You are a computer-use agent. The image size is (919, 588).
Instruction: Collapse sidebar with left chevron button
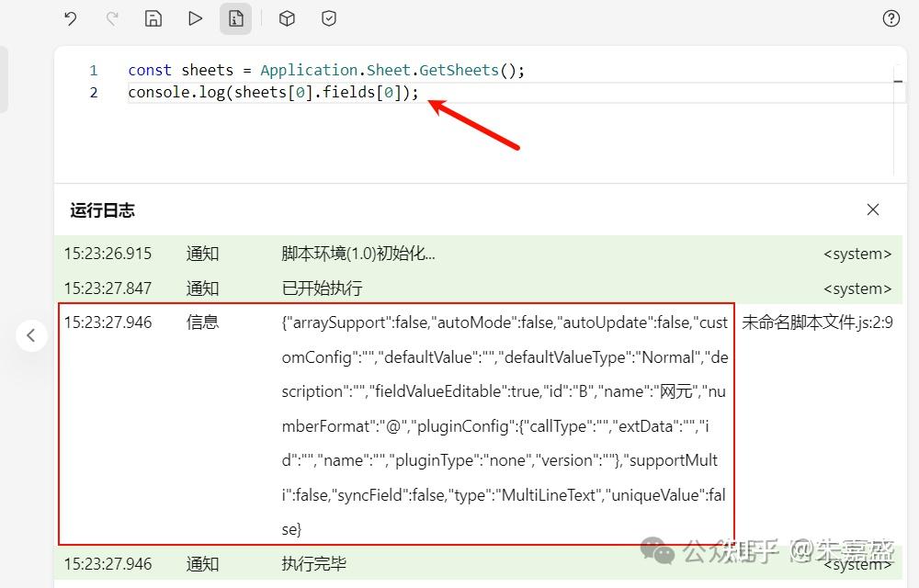(x=31, y=335)
